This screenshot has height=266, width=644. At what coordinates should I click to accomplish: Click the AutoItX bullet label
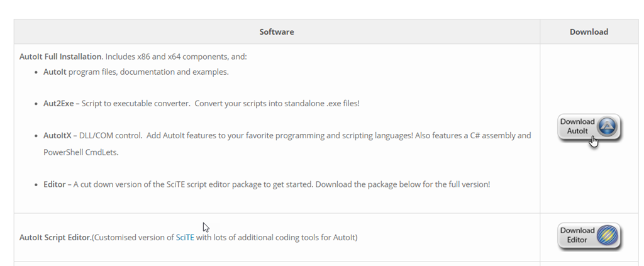coord(57,135)
